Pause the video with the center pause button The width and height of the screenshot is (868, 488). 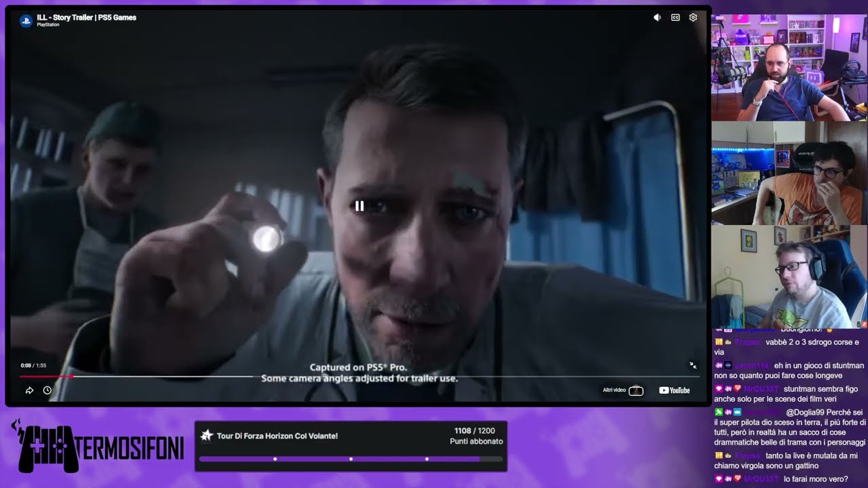click(359, 206)
